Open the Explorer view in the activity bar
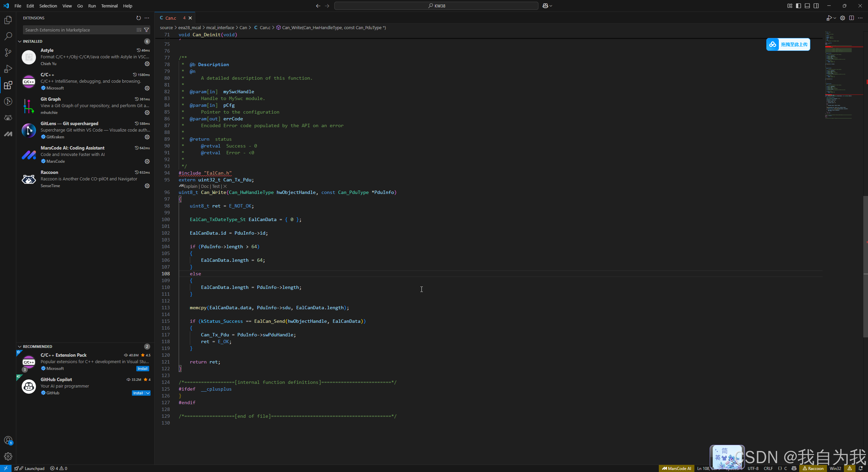This screenshot has height=472, width=868. pyautogui.click(x=8, y=20)
